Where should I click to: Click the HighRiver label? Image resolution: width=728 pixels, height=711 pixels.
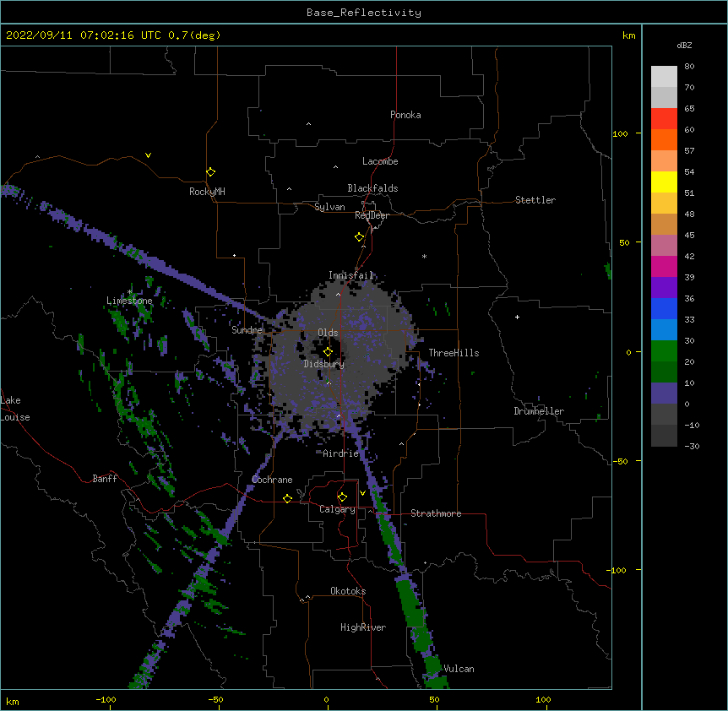click(363, 627)
